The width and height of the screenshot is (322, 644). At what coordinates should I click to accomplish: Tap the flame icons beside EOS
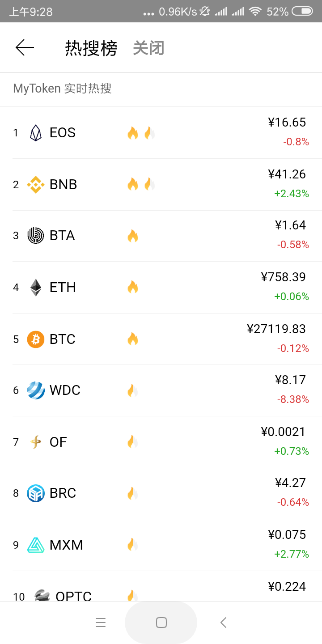pos(140,133)
